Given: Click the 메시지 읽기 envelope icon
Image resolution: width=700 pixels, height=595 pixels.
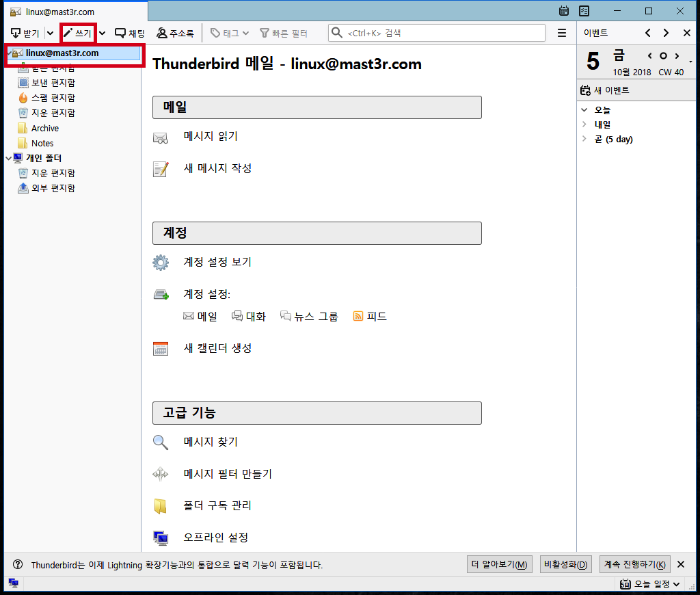Looking at the screenshot, I should click(x=160, y=138).
